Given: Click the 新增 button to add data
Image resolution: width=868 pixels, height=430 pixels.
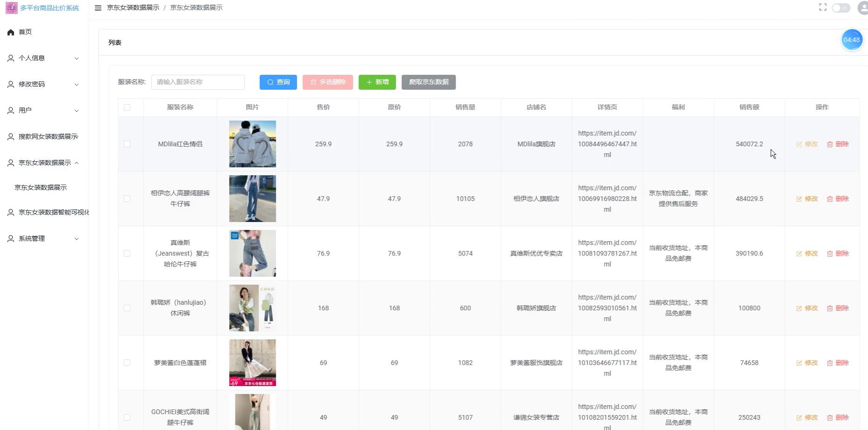Looking at the screenshot, I should pyautogui.click(x=377, y=82).
